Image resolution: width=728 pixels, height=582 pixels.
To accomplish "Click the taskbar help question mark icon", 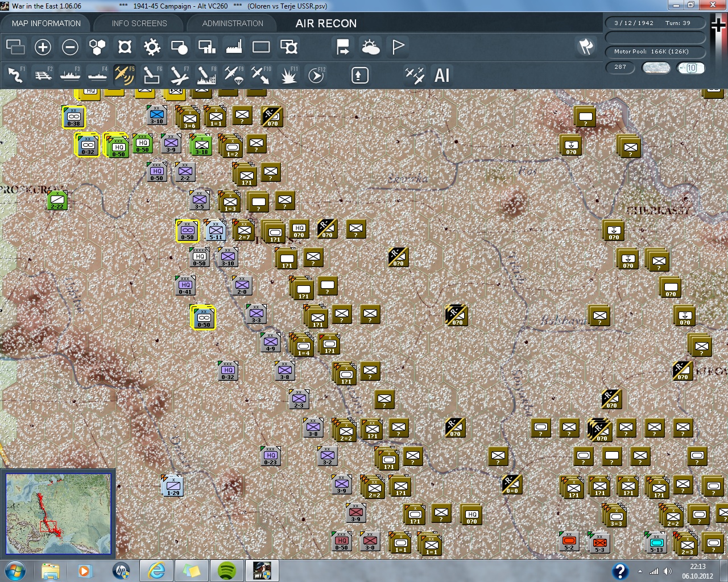I will (620, 571).
